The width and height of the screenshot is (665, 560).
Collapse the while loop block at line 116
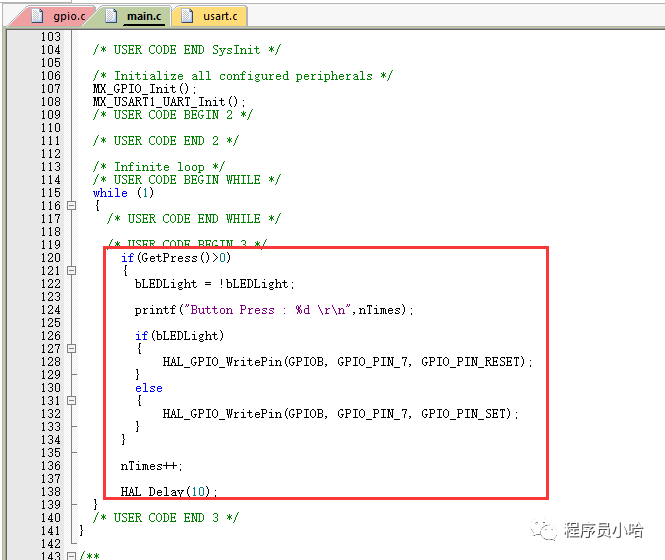tap(71, 206)
